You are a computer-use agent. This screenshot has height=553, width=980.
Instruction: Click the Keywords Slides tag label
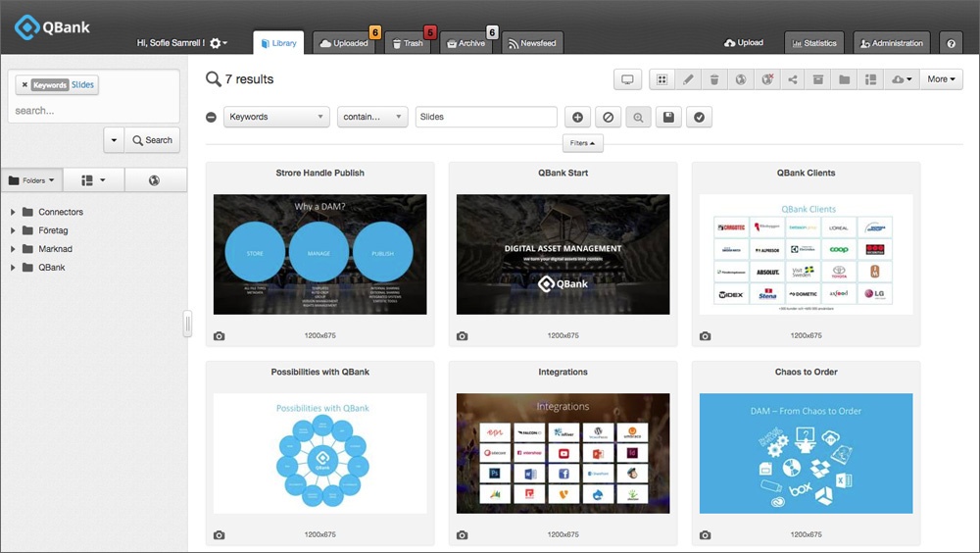(63, 84)
